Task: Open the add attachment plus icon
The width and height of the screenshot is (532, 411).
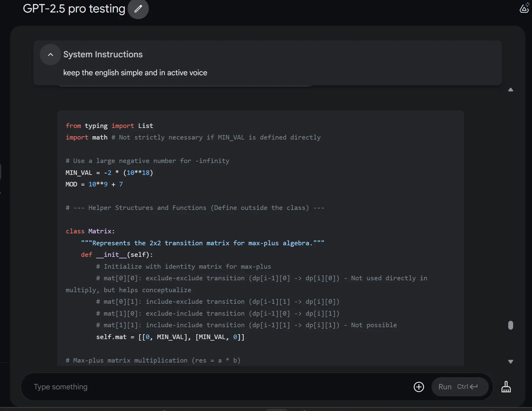Action: coord(419,387)
